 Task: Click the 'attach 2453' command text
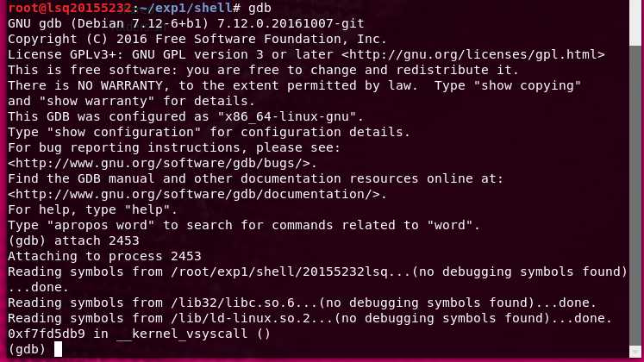coord(97,240)
